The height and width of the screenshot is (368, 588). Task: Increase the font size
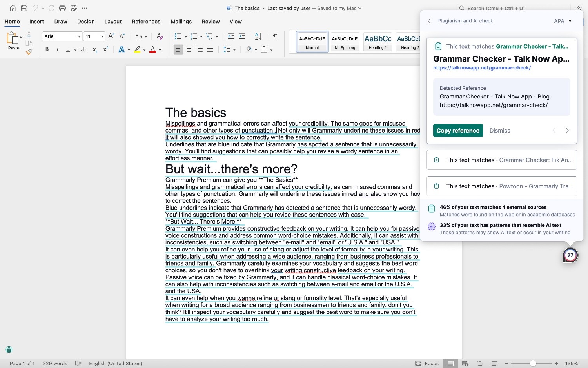[111, 36]
